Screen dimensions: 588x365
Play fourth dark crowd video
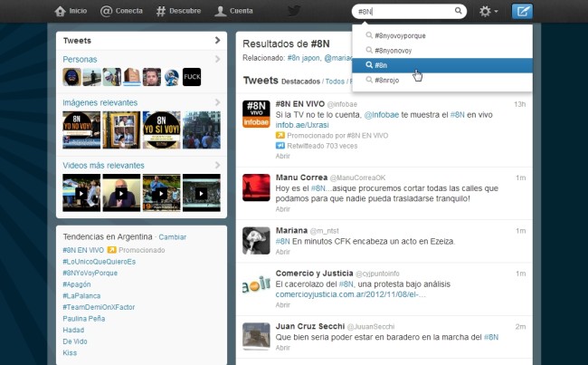tap(202, 193)
